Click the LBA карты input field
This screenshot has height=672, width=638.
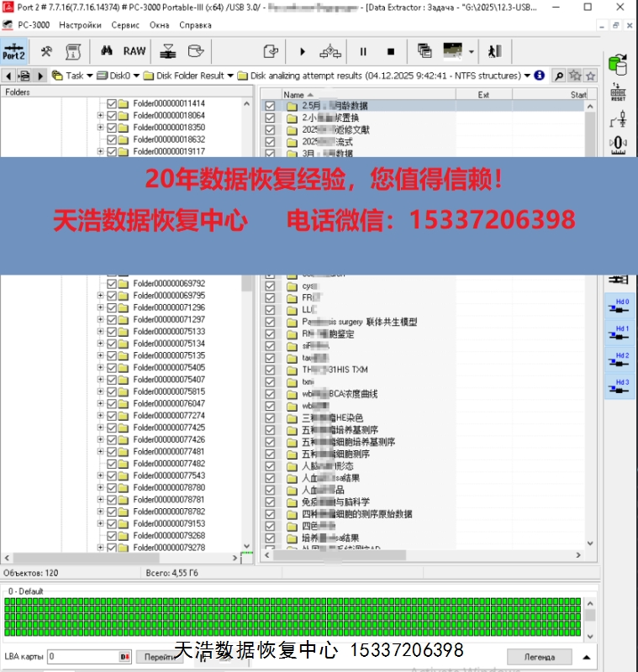pyautogui.click(x=82, y=656)
